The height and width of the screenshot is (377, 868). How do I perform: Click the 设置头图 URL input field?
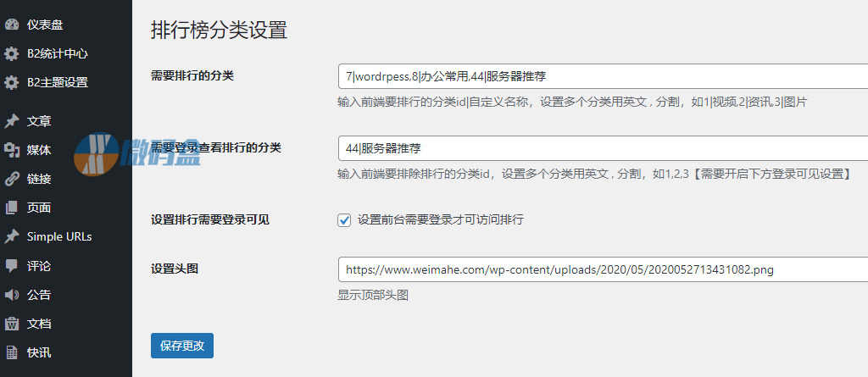[x=603, y=270]
